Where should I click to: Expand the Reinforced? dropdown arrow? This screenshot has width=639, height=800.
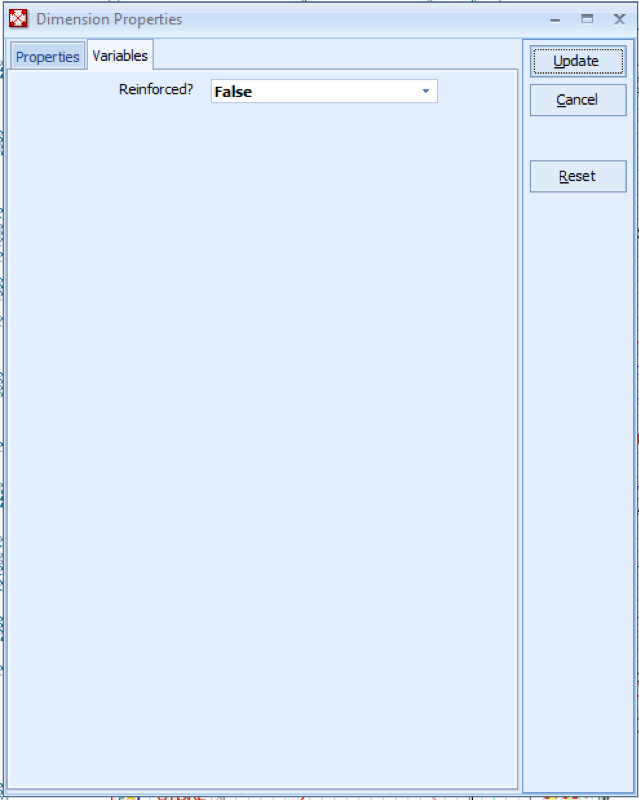click(425, 92)
